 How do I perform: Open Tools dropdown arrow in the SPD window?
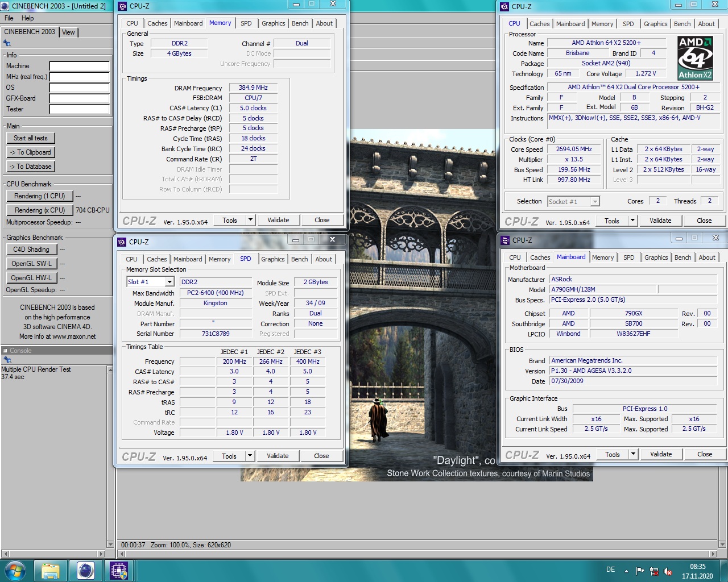tap(250, 456)
